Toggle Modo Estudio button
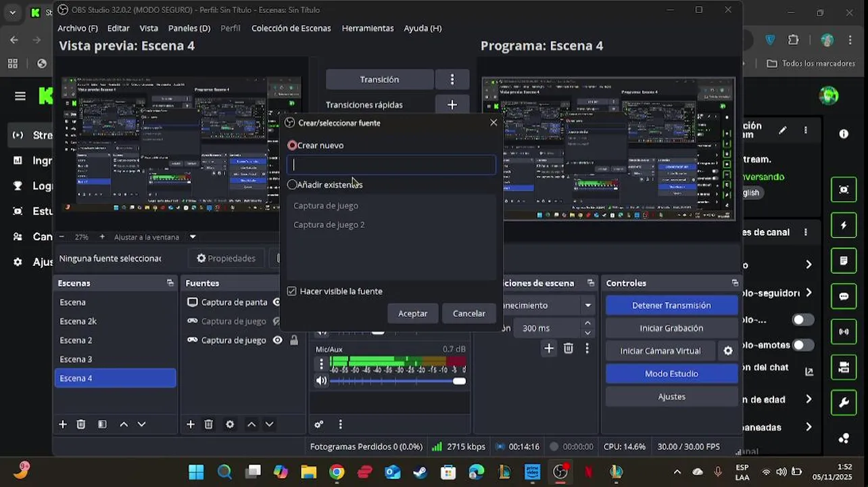Viewport: 868px width, 487px height. [671, 373]
